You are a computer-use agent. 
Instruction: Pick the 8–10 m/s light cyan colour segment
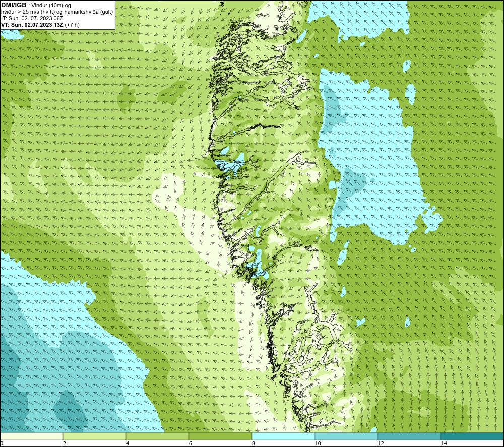point(283,436)
